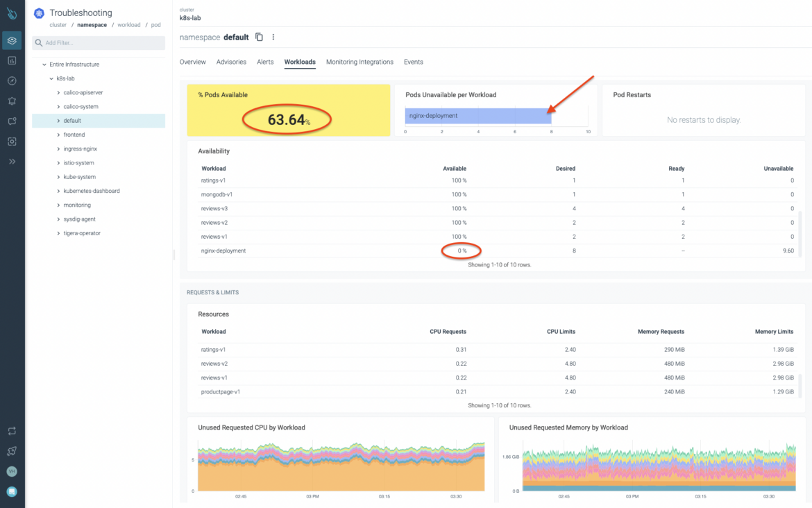The image size is (812, 508).
Task: Click productpage-v1 in Resources table
Action: 221,392
